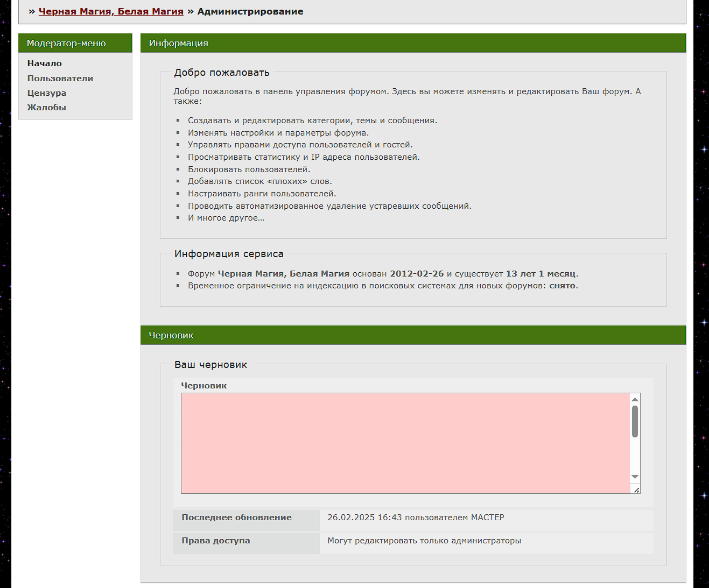Screen dimensions: 709x588
Task: Open the Жалобы section
Action: 47,108
